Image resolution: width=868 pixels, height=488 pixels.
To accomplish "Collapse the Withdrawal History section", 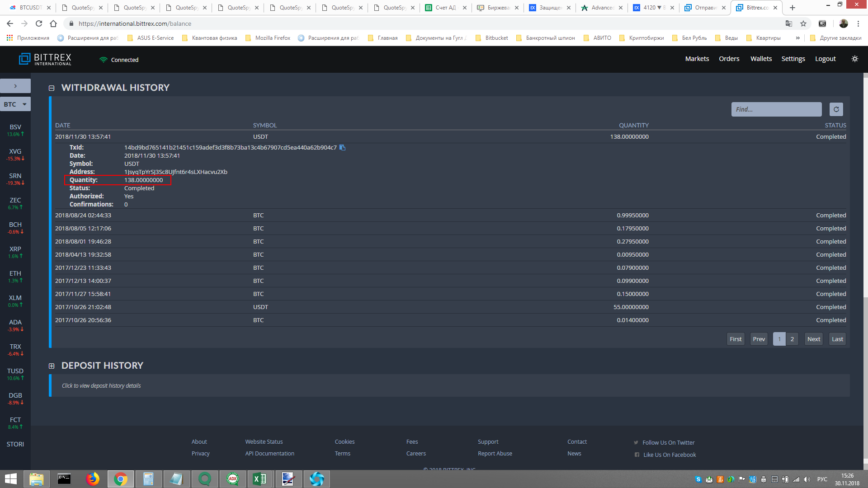I will point(52,88).
